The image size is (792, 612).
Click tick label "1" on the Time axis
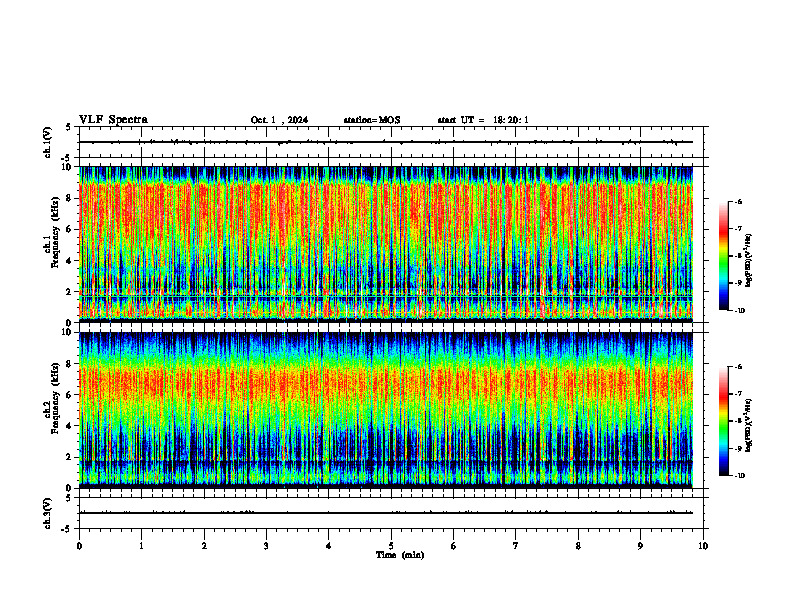(141, 546)
